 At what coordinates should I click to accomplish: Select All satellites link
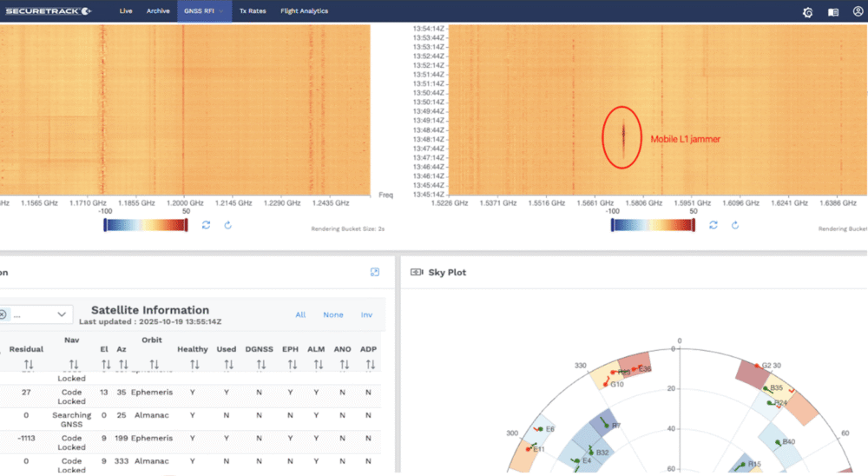(x=300, y=314)
